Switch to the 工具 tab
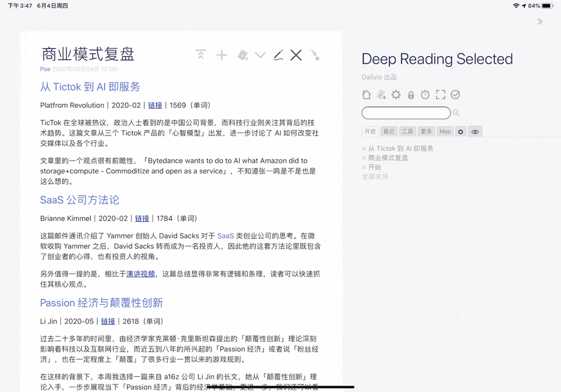 point(407,131)
